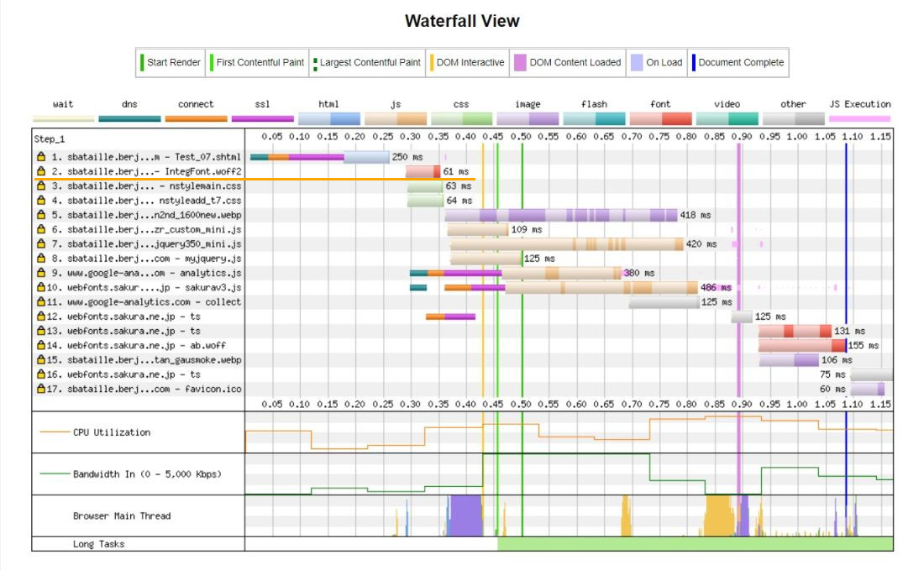Click the padlock icon on request 11 collect

pos(40,301)
